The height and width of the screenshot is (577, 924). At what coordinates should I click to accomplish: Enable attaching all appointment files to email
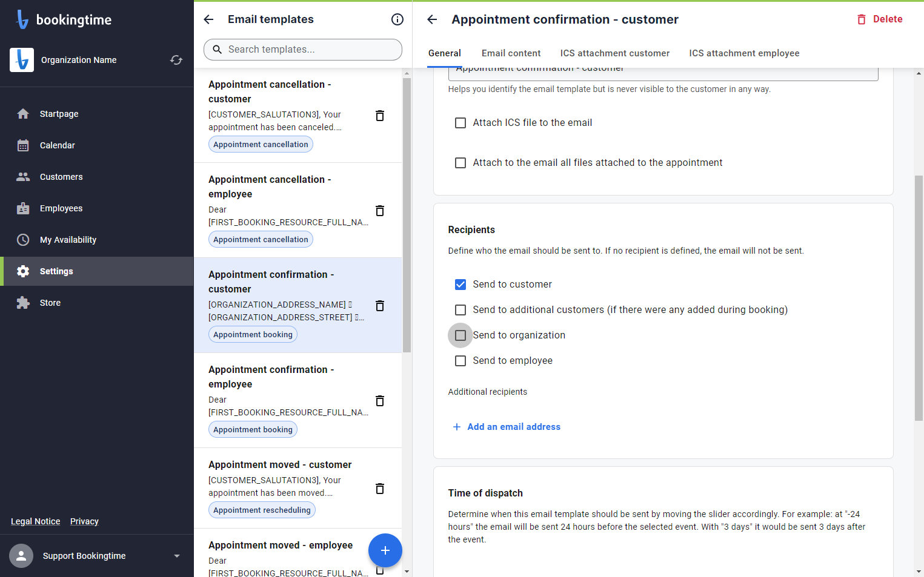(460, 163)
